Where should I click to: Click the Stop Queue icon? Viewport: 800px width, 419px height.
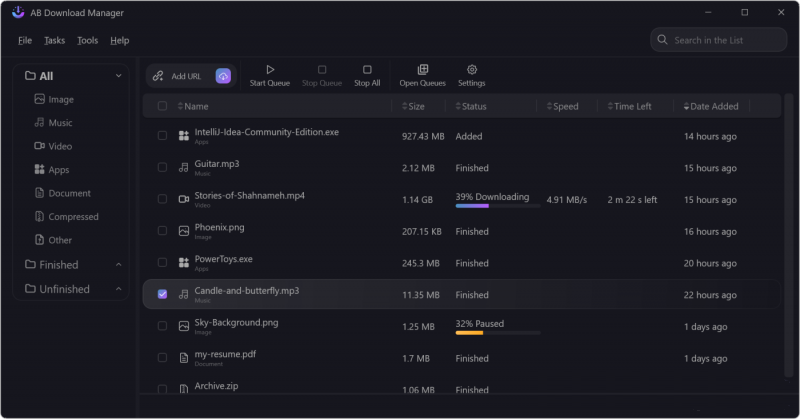[x=322, y=70]
